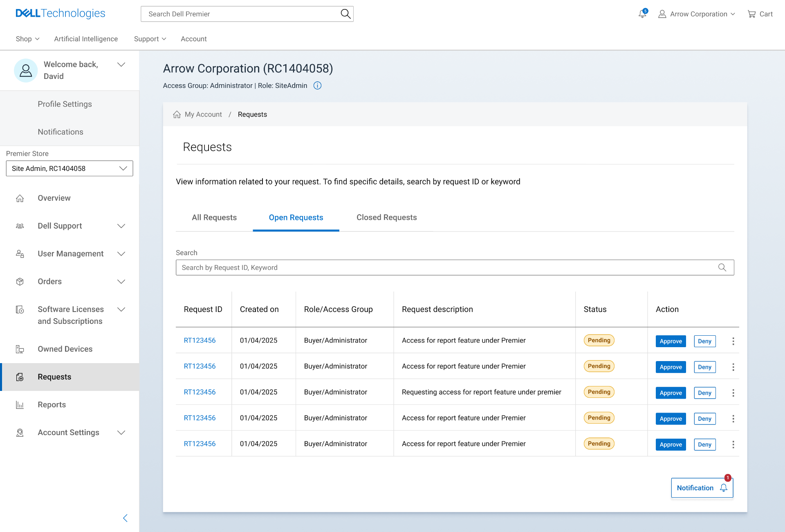The image size is (785, 532).
Task: Collapse the Welcome back David section
Action: [x=121, y=65]
